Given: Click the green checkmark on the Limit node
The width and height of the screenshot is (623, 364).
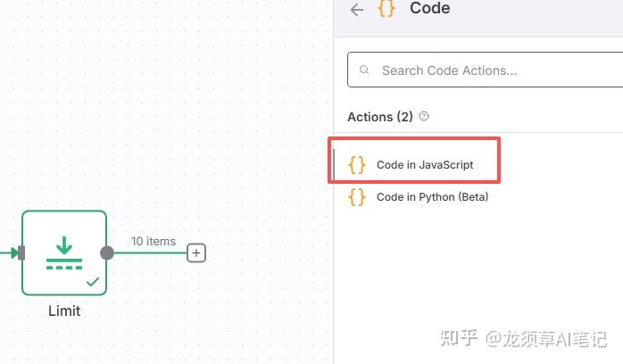Looking at the screenshot, I should point(93,282).
